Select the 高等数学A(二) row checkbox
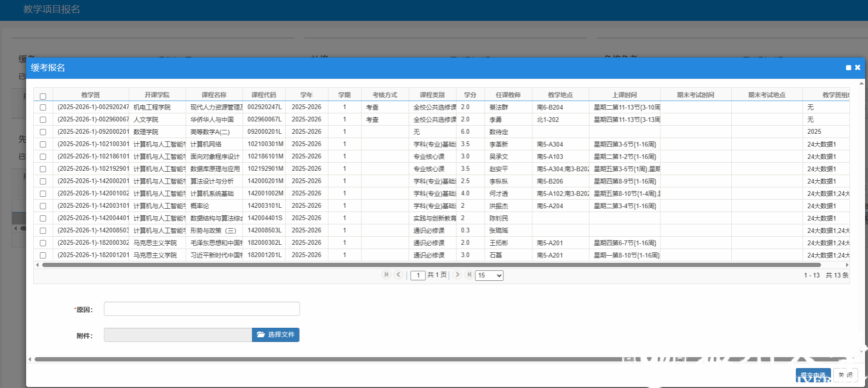Viewport: 868px width, 388px height. tap(43, 132)
